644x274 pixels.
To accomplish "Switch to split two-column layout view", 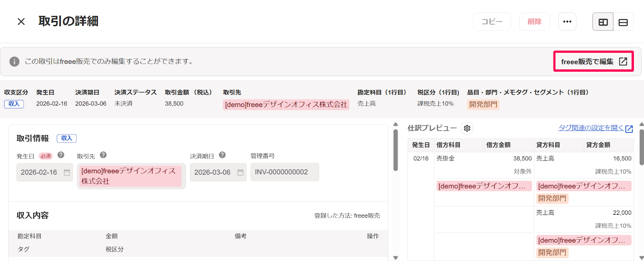I will [x=603, y=22].
